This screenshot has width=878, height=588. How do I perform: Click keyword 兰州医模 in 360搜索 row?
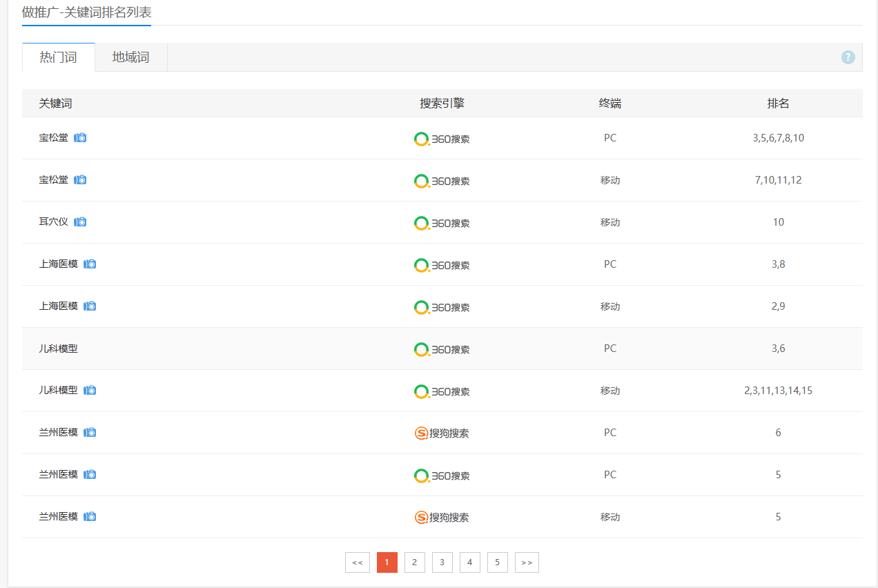59,475
